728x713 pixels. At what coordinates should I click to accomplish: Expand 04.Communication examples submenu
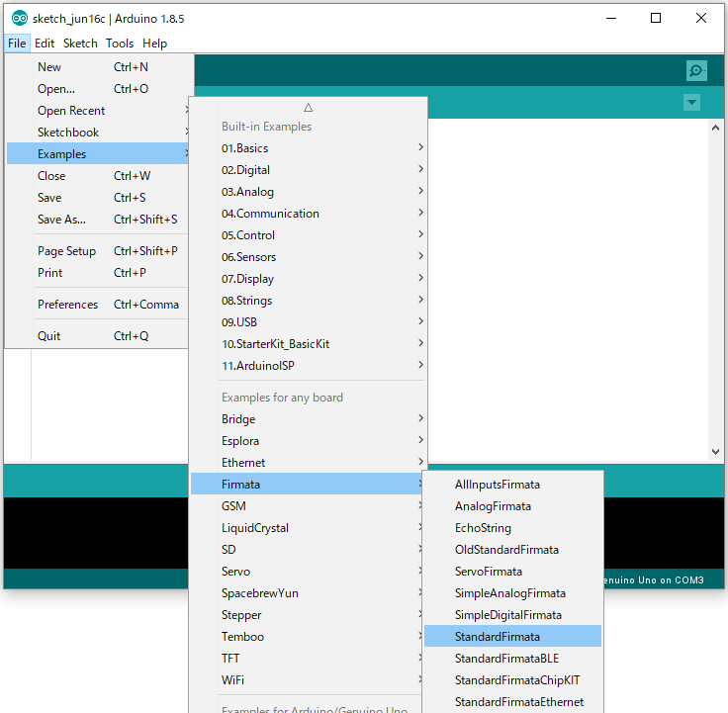pos(309,214)
